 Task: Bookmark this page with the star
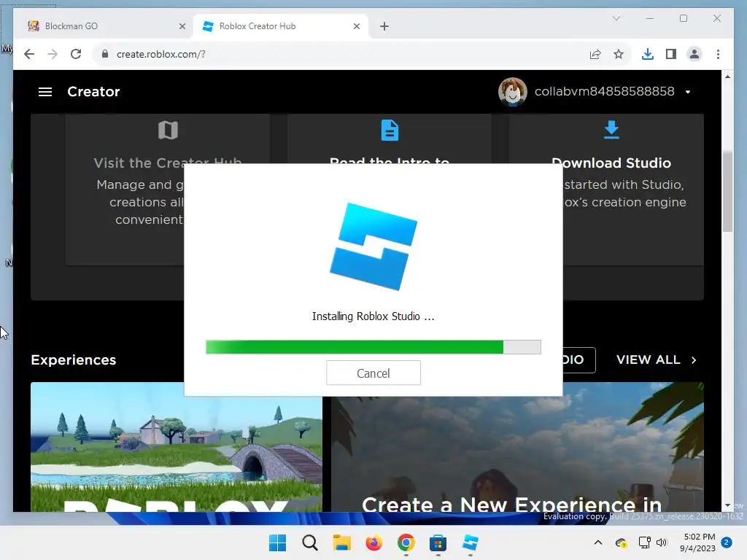(x=619, y=54)
